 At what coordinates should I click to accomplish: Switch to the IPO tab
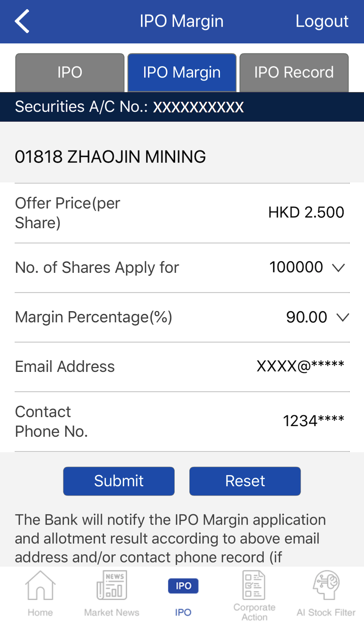[x=70, y=73]
